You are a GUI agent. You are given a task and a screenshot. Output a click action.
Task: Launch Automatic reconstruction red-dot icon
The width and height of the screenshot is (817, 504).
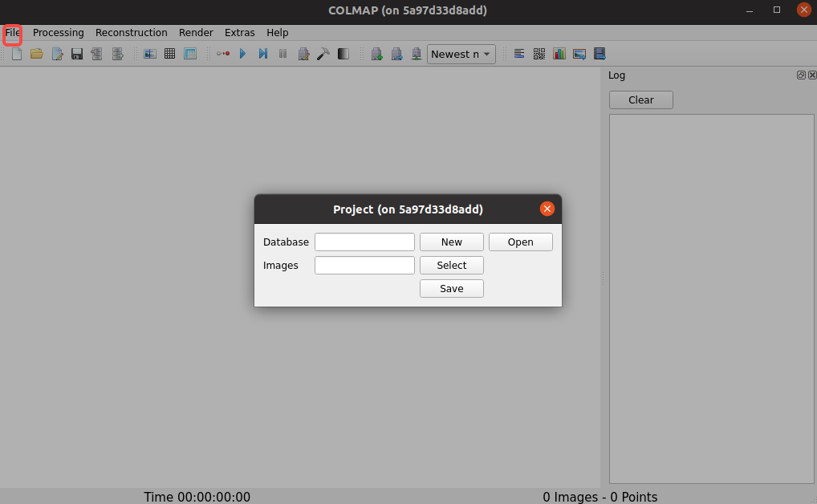tap(223, 54)
